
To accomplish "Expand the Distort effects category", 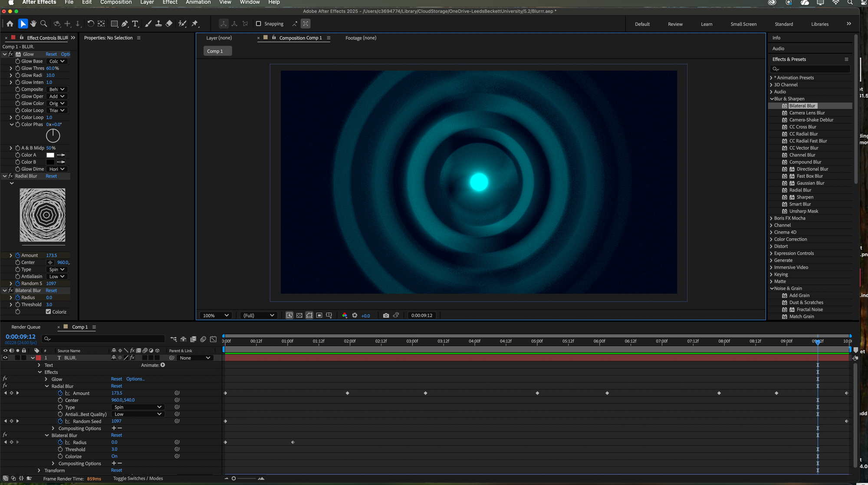I will coord(771,246).
